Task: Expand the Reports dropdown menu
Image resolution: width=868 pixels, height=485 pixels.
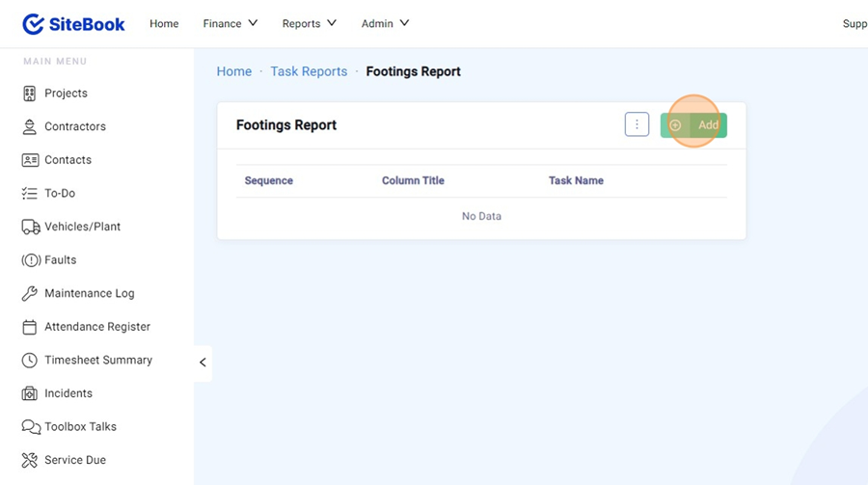Action: [309, 23]
